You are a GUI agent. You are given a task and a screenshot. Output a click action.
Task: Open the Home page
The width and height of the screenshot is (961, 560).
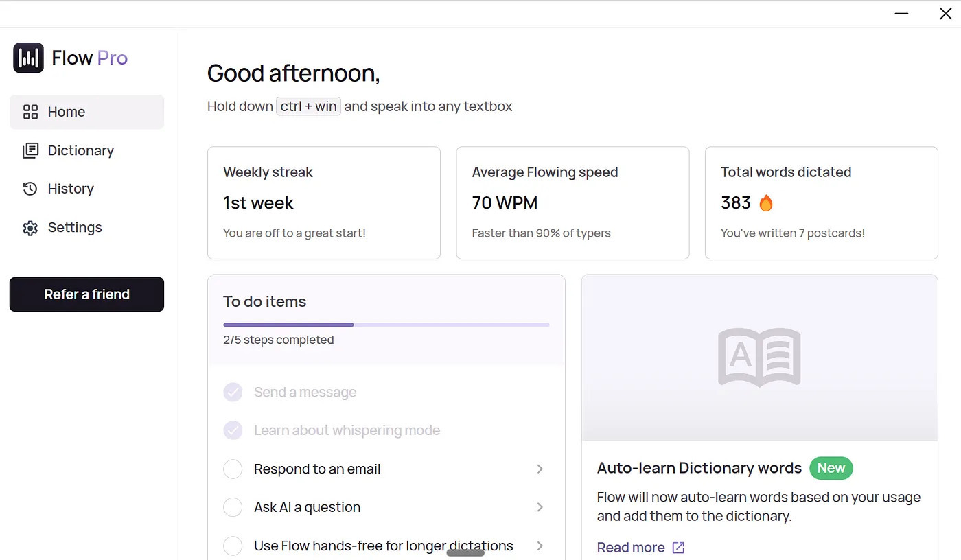click(86, 112)
